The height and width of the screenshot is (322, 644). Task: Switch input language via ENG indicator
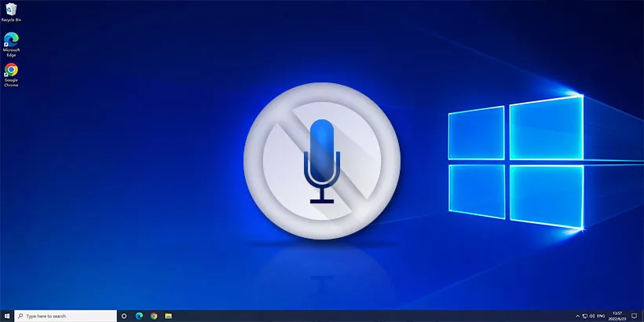click(x=601, y=317)
